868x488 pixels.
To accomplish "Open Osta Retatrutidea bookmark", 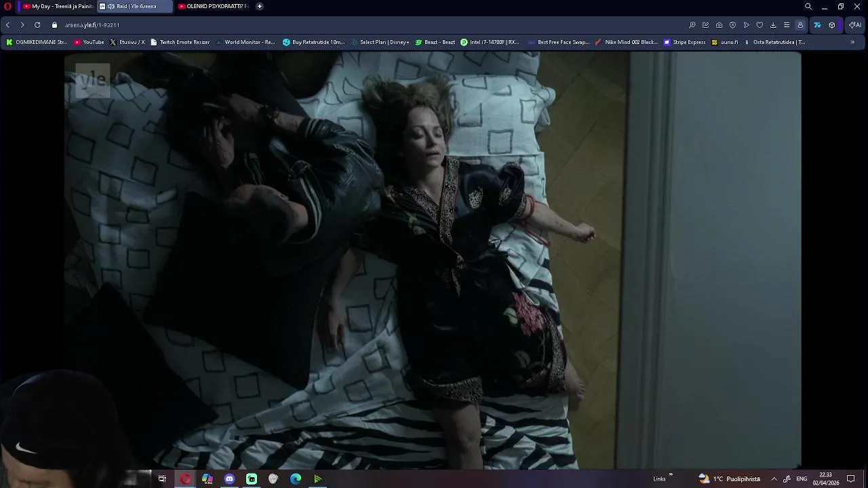I will (774, 42).
